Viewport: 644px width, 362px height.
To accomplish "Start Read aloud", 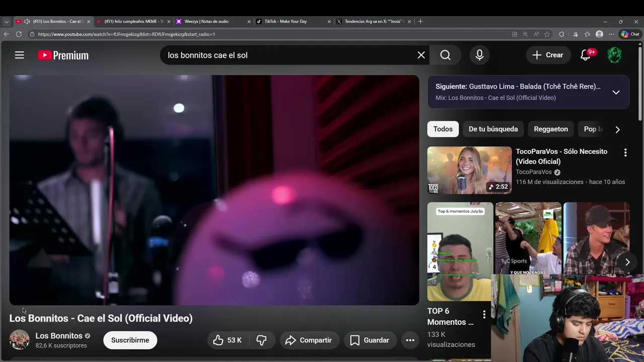I will (536, 34).
